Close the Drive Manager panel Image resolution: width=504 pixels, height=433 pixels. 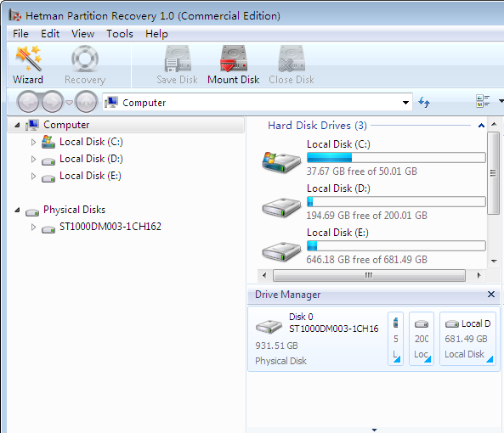coord(490,294)
